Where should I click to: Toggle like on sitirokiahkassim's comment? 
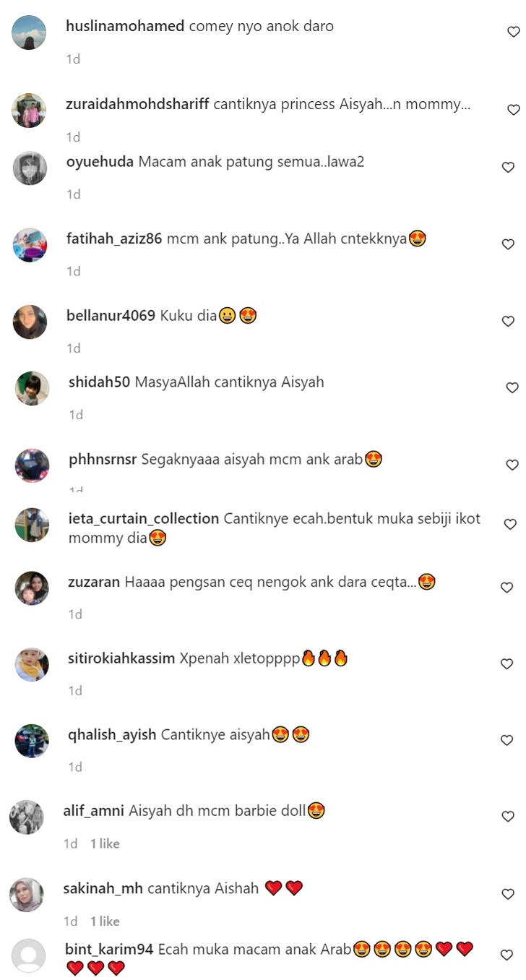pos(507,663)
